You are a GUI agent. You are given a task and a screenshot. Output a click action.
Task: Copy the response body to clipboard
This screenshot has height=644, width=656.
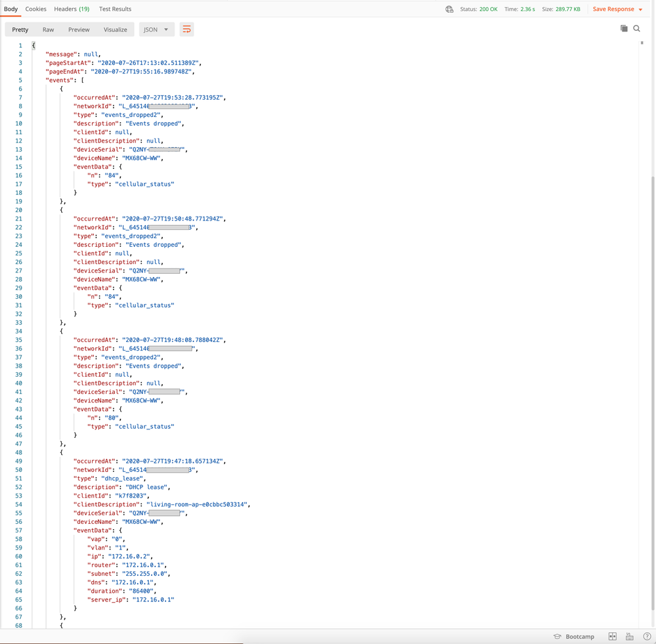[x=624, y=29]
